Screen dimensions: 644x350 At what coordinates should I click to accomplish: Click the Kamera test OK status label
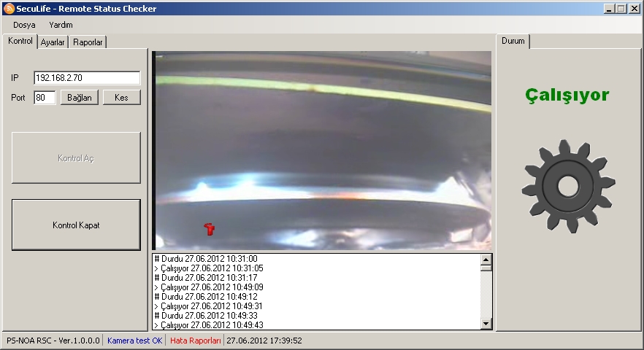[135, 341]
